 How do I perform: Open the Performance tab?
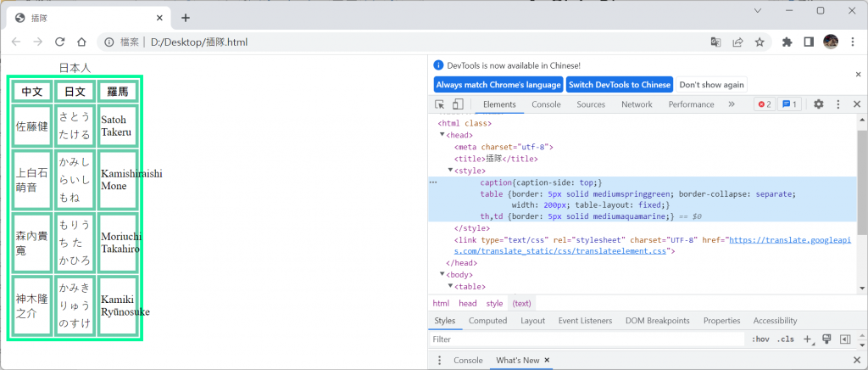pos(692,104)
